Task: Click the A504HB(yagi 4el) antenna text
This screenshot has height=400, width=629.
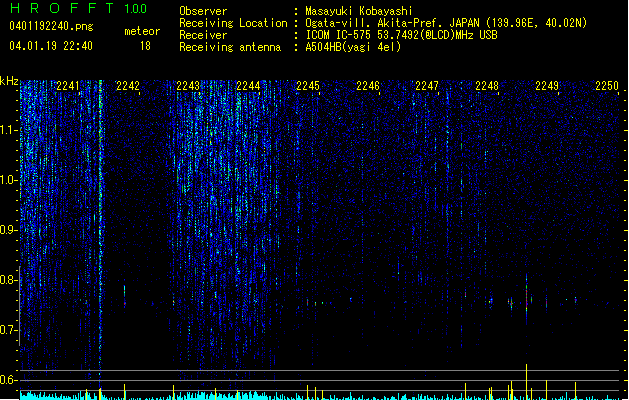Action: (353, 47)
